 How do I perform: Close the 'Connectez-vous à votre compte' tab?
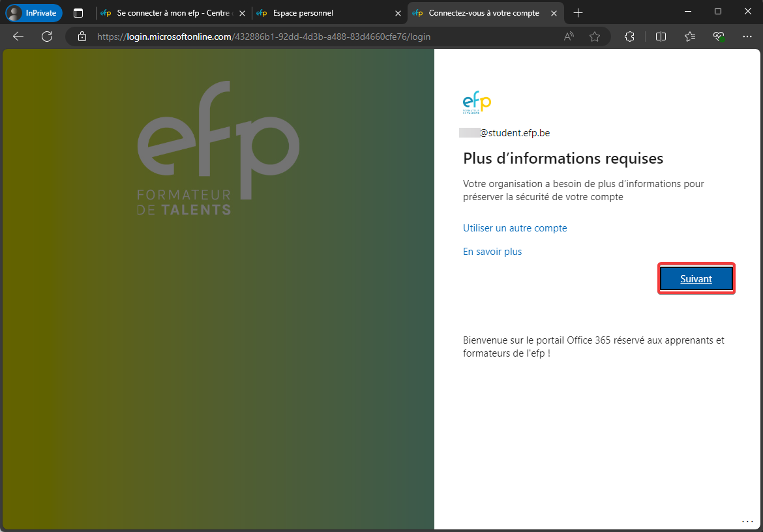tap(554, 14)
